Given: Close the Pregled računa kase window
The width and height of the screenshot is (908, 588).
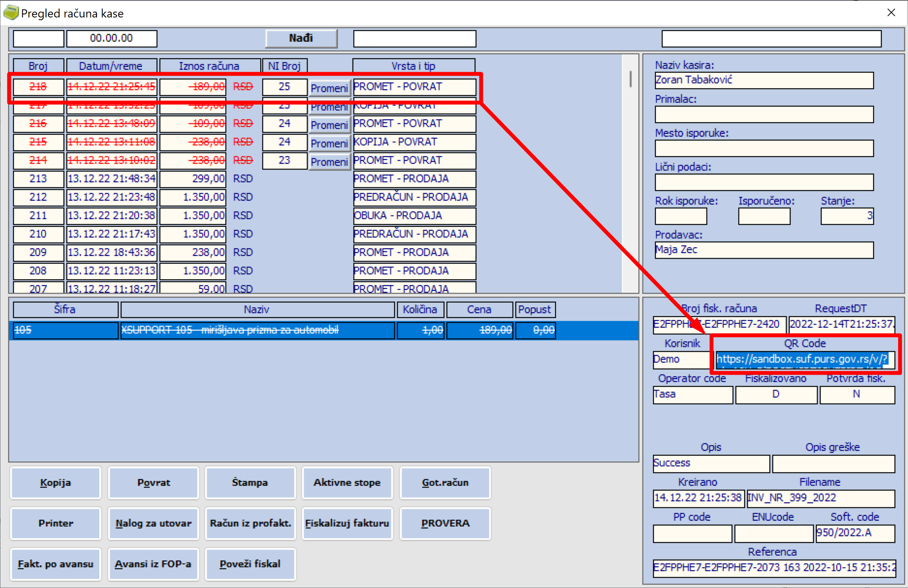Looking at the screenshot, I should click(891, 13).
